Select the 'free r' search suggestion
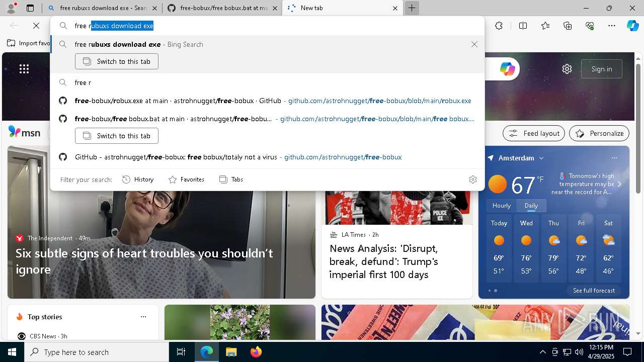Viewport: 644px width, 362px height. point(267,82)
